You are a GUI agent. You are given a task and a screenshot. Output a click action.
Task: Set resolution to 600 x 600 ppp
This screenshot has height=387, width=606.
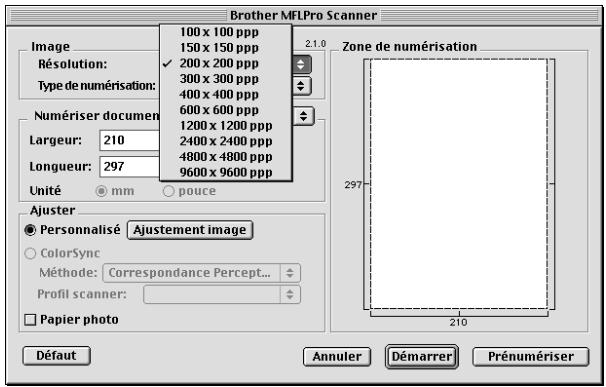[226, 110]
